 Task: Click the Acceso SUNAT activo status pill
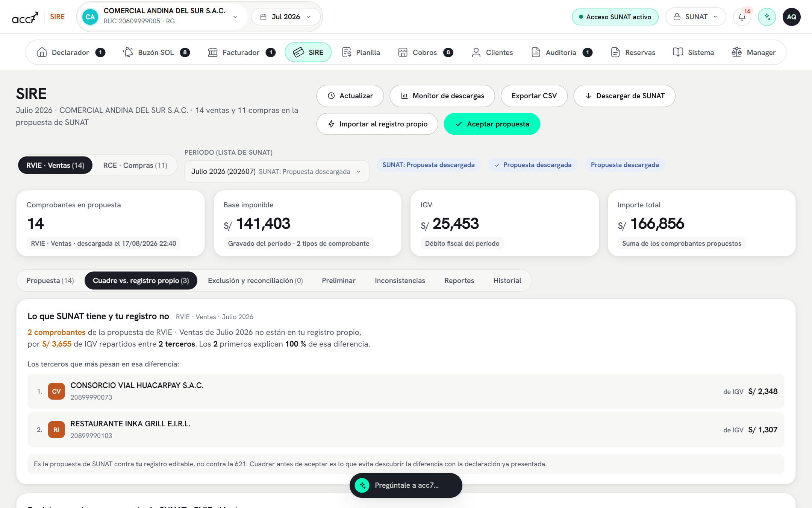pos(615,17)
